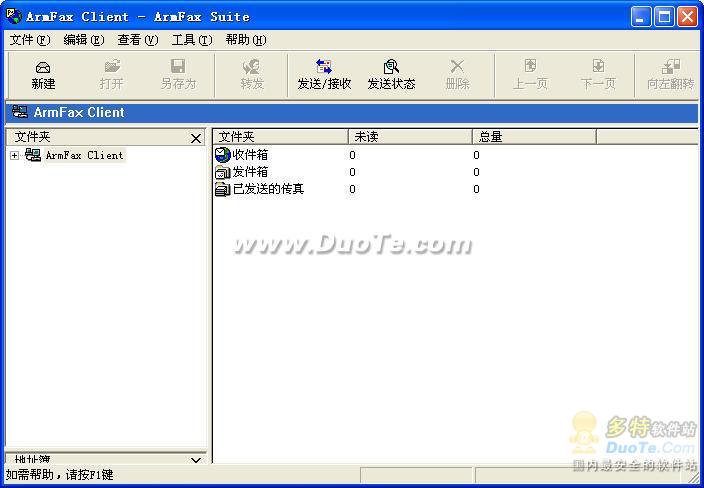Click the ArmFax Client computer icon in tree
Image resolution: width=704 pixels, height=488 pixels.
(x=33, y=155)
